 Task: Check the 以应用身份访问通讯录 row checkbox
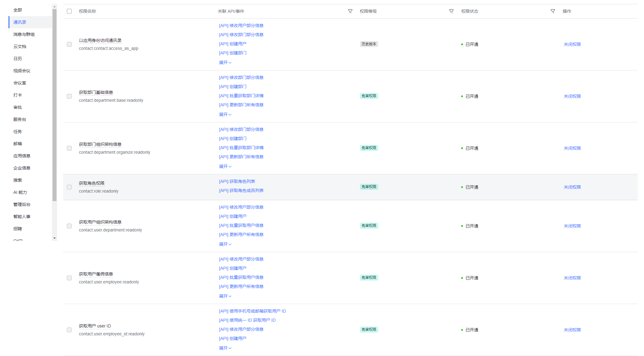69,44
